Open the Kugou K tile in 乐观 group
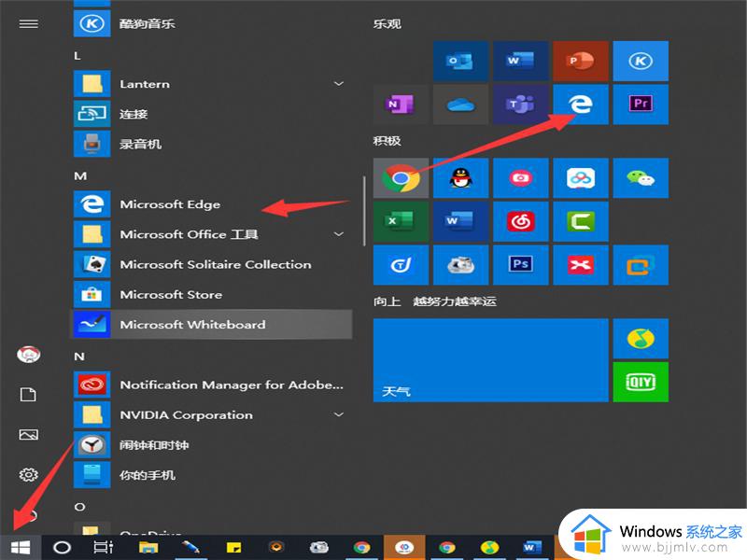747x560 pixels. (641, 61)
